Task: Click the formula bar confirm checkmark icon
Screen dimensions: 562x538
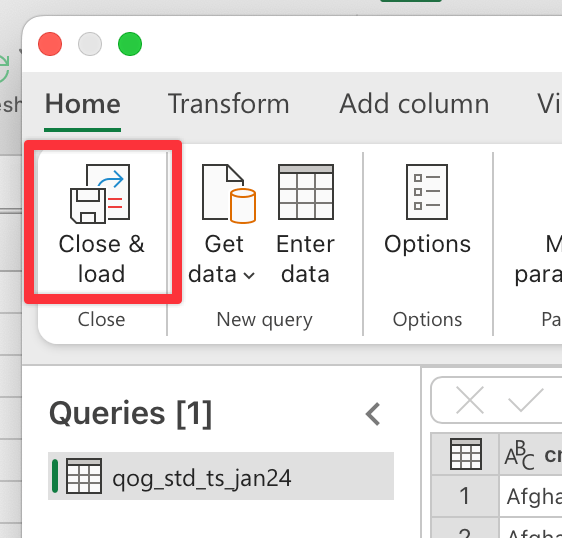Action: click(525, 400)
